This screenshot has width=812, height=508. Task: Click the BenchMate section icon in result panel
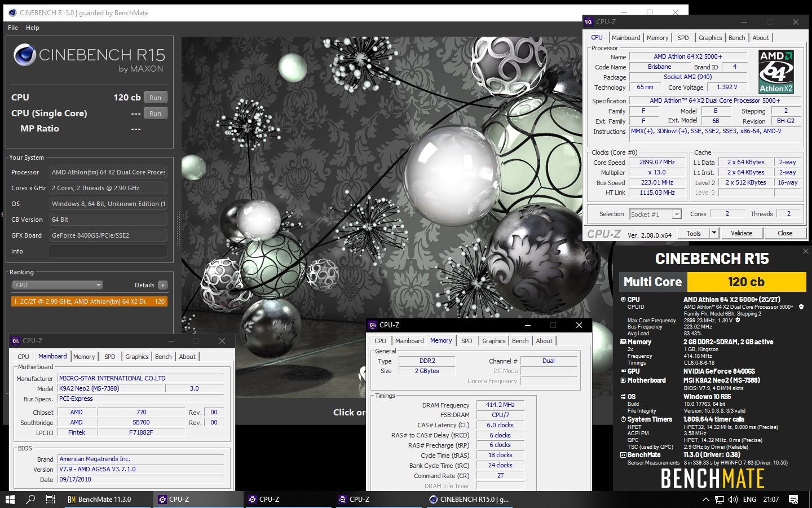(623, 455)
